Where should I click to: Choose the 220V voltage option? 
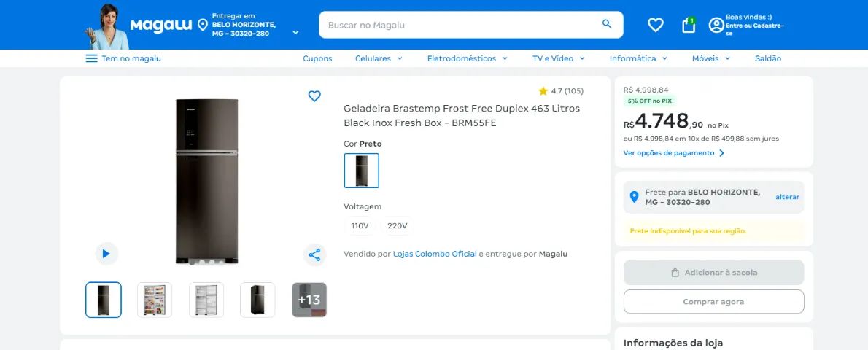(x=398, y=226)
